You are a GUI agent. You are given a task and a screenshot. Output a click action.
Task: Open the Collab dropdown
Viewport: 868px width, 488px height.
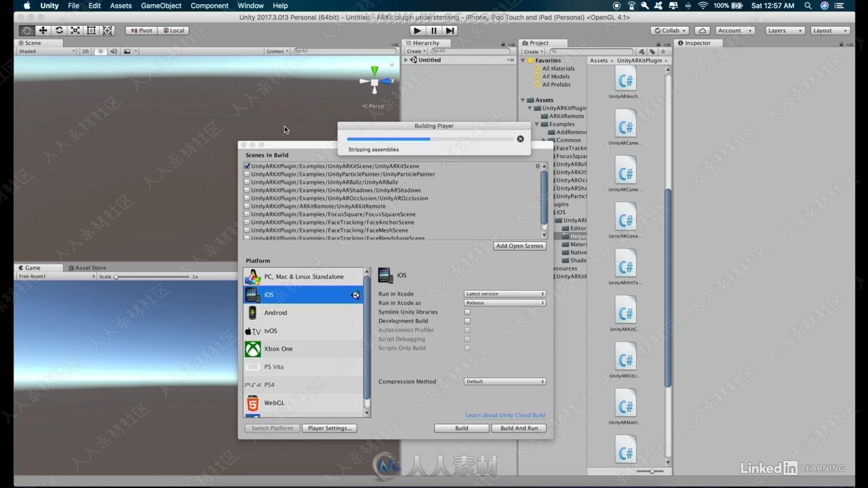pos(670,30)
